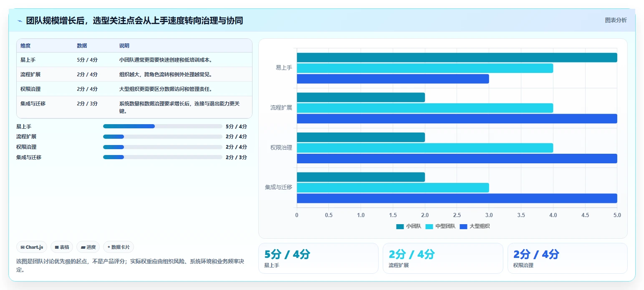Click the 流程扩展 chart axis label

[281, 107]
